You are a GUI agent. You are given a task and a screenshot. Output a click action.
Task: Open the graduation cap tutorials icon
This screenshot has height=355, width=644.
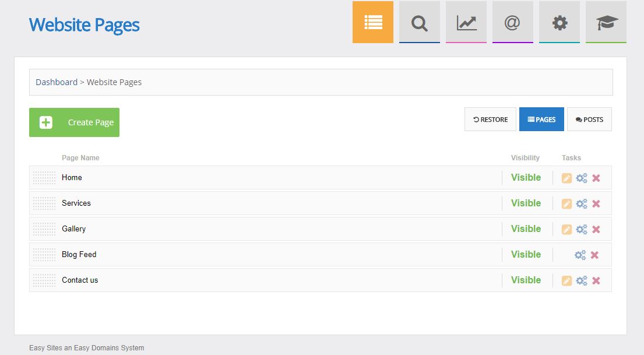[x=606, y=23]
